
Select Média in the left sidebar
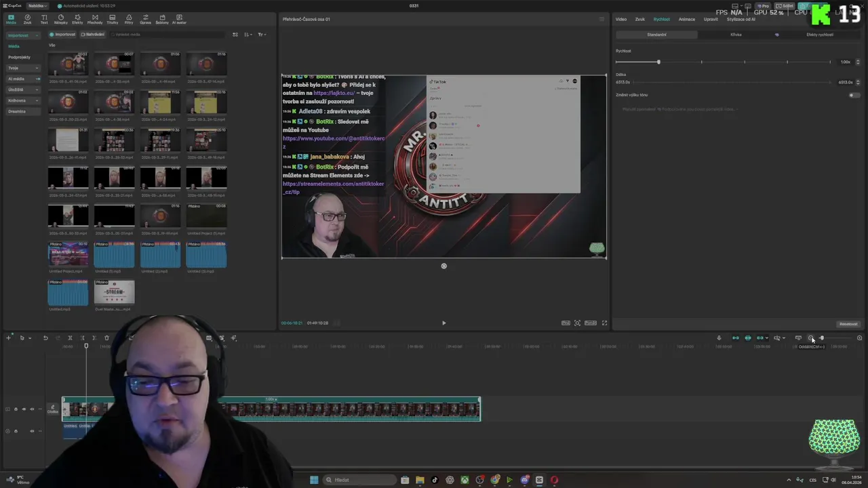(14, 46)
